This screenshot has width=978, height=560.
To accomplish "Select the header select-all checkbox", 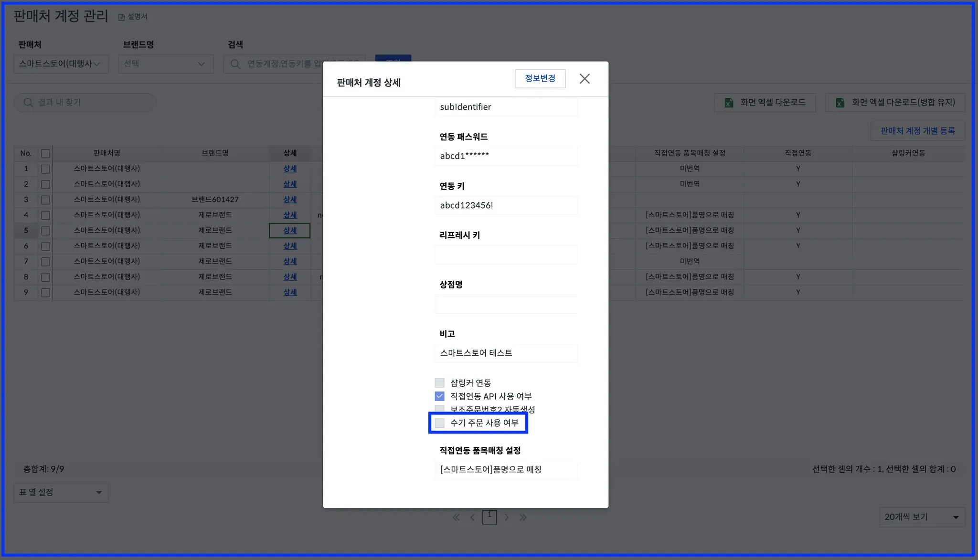I will pyautogui.click(x=45, y=153).
